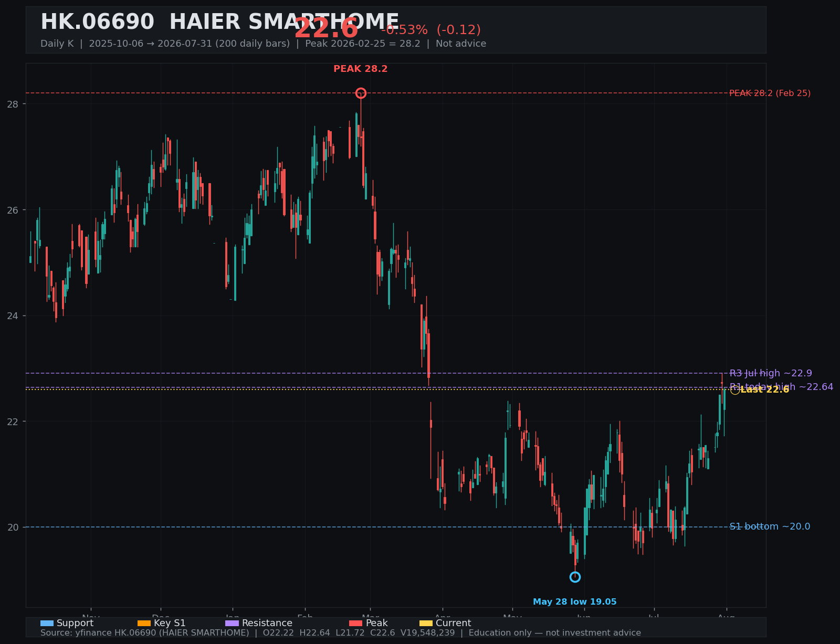Image resolution: width=840 pixels, height=644 pixels.
Task: Click the "C22.6" close value in the footer
Action: click(382, 633)
